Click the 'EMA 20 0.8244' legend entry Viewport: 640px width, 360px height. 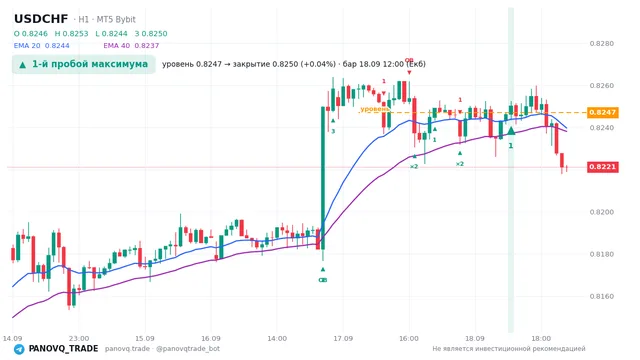pos(42,46)
